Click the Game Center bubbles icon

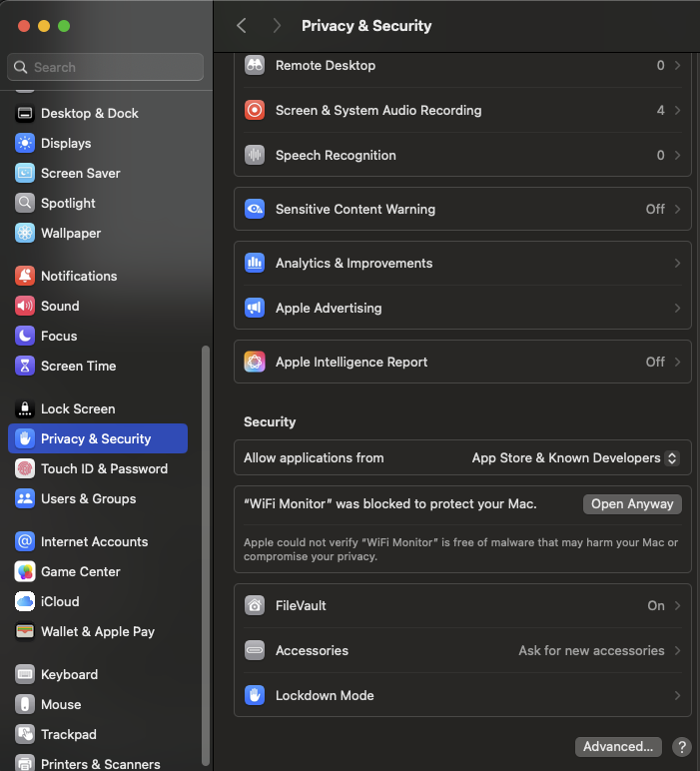[x=25, y=572]
